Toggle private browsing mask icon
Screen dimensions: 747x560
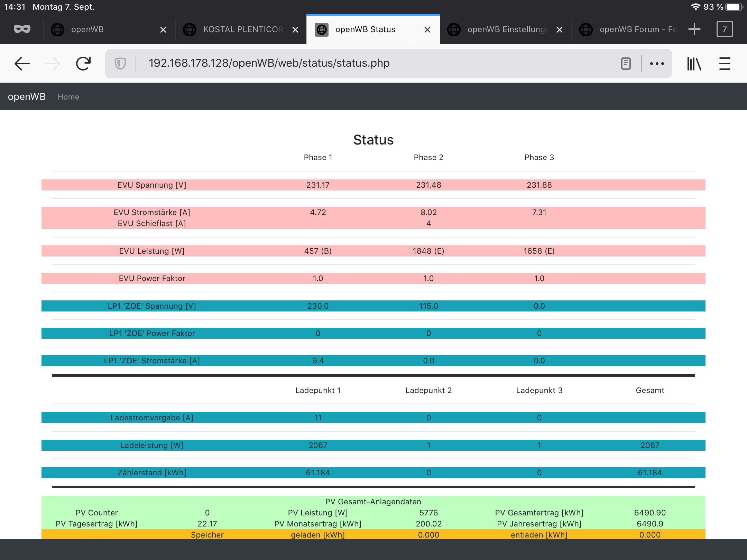point(22,29)
